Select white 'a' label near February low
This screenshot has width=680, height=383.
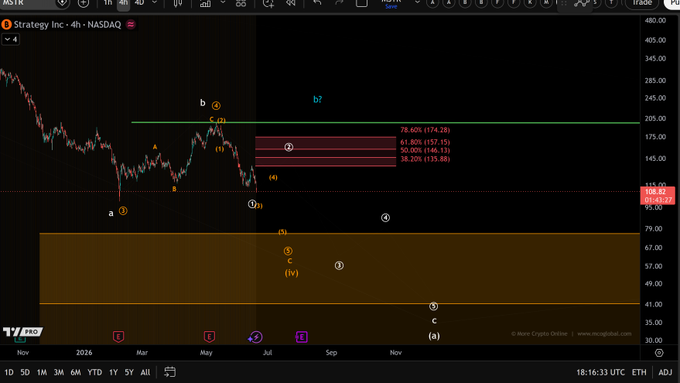(111, 213)
